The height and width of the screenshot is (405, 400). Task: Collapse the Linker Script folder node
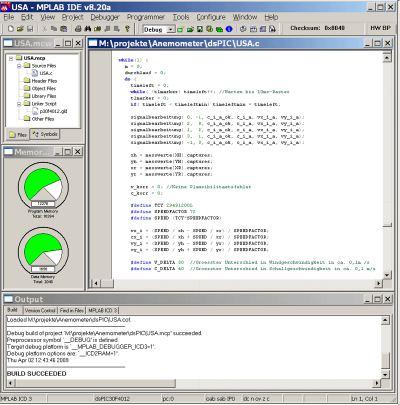click(x=19, y=104)
